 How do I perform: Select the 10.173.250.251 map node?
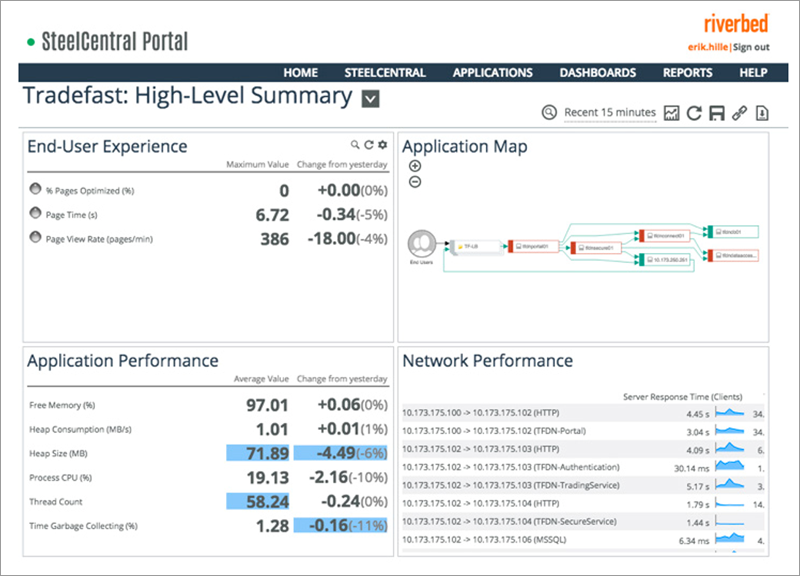(665, 260)
